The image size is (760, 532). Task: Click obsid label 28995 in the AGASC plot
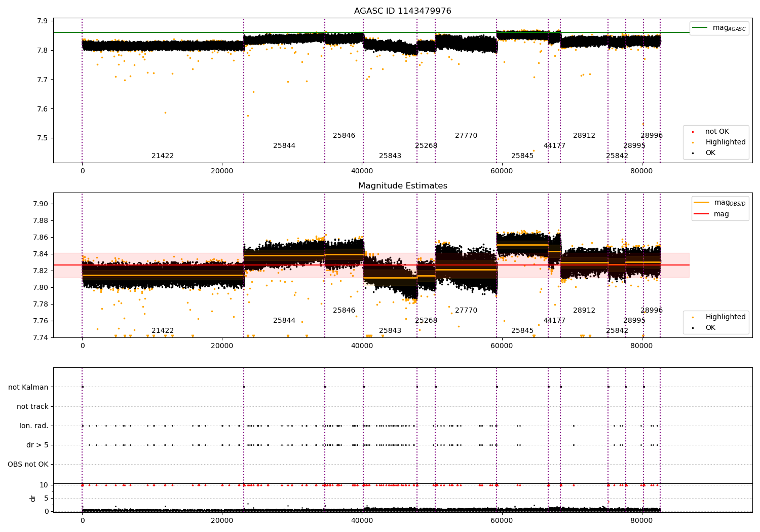coord(634,146)
